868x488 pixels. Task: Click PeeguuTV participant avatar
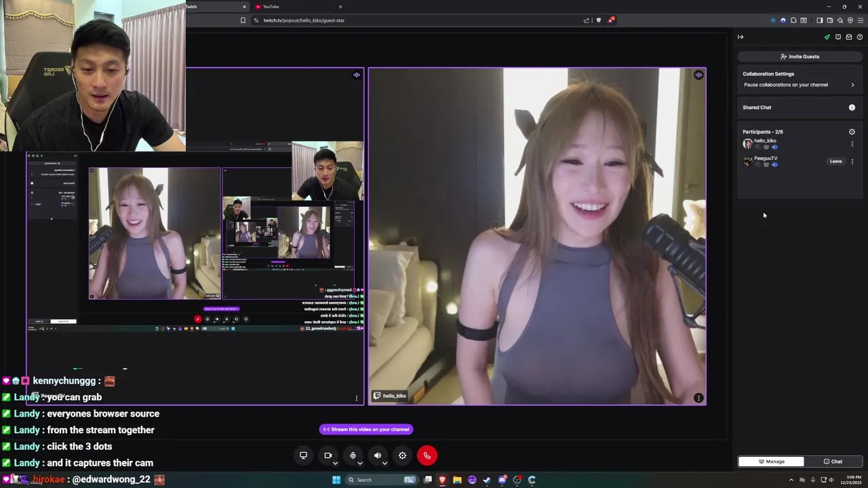pos(748,162)
